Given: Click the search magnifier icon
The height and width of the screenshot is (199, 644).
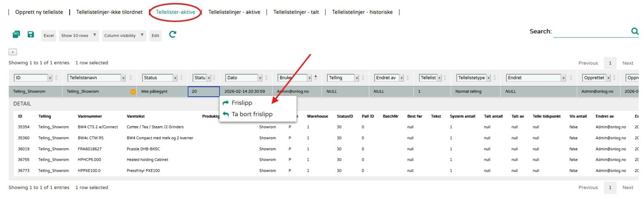Looking at the screenshot, I should pos(635,31).
